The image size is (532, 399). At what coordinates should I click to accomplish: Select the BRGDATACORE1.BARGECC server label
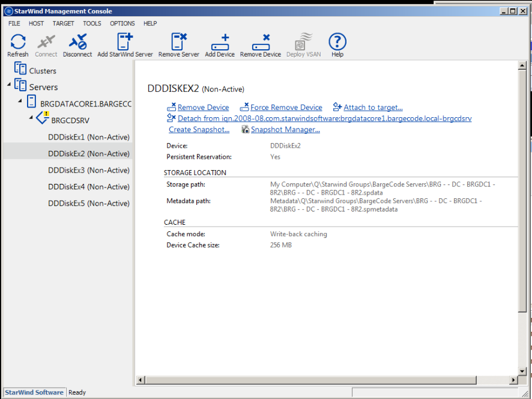tap(86, 104)
